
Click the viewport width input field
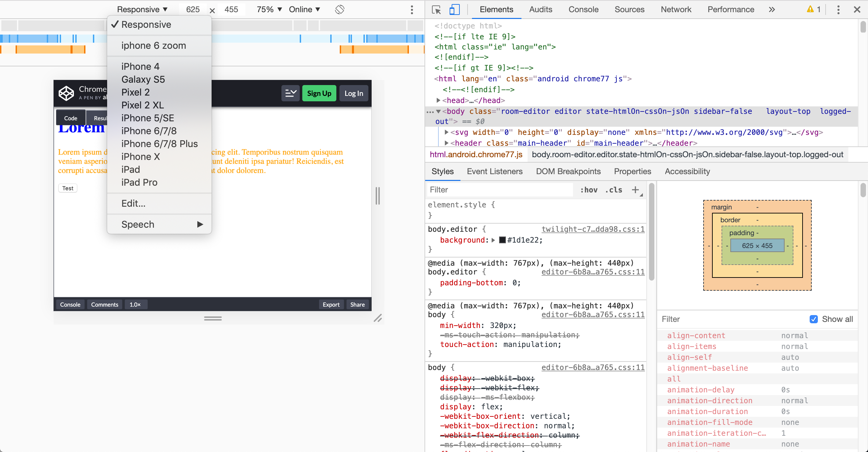193,9
